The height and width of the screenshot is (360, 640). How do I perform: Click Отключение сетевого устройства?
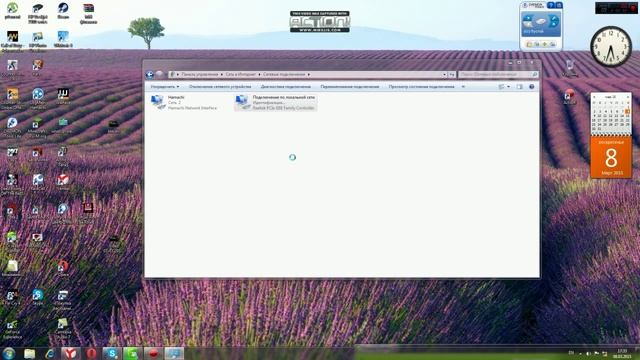click(220, 87)
